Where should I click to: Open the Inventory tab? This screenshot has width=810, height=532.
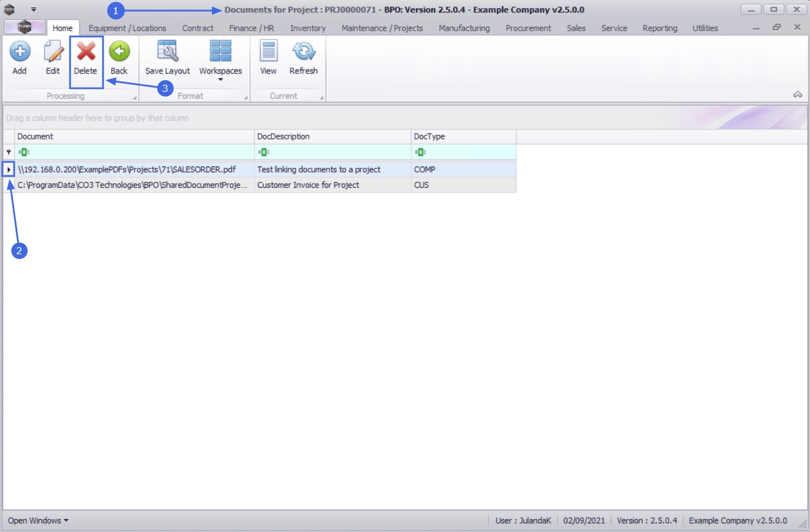point(308,28)
